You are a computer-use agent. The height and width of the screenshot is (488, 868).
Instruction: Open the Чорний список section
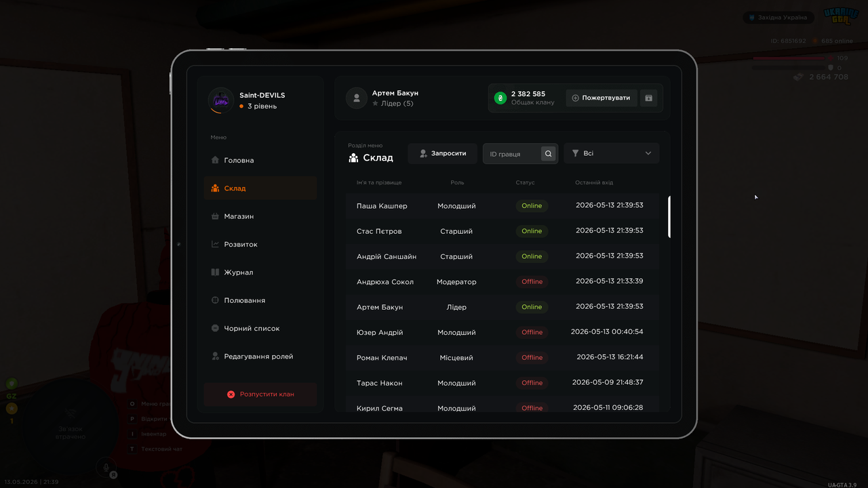(260, 328)
